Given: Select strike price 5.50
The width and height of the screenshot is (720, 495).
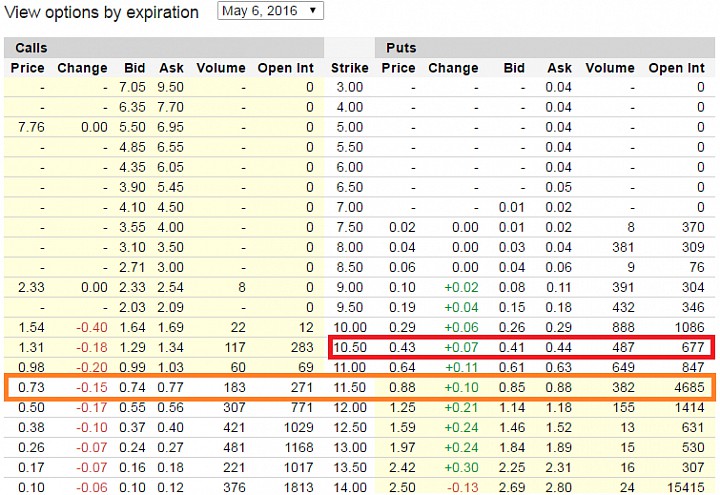Looking at the screenshot, I should pos(349,147).
